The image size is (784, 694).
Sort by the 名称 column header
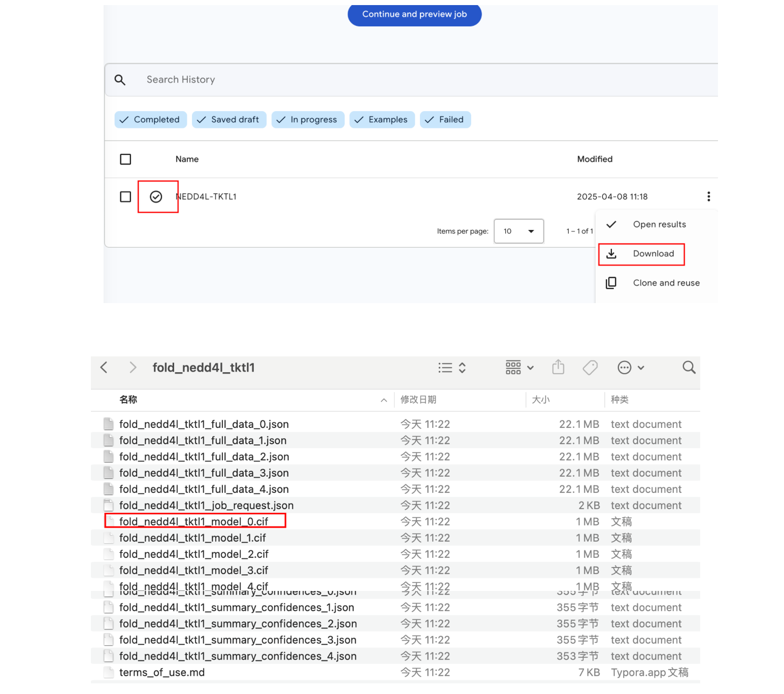[128, 400]
